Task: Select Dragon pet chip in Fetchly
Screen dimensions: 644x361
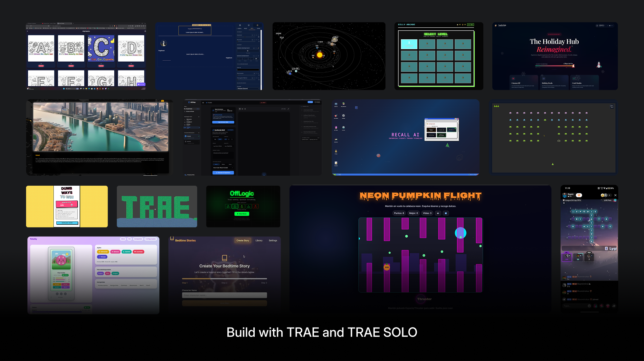Action: pyautogui.click(x=116, y=273)
